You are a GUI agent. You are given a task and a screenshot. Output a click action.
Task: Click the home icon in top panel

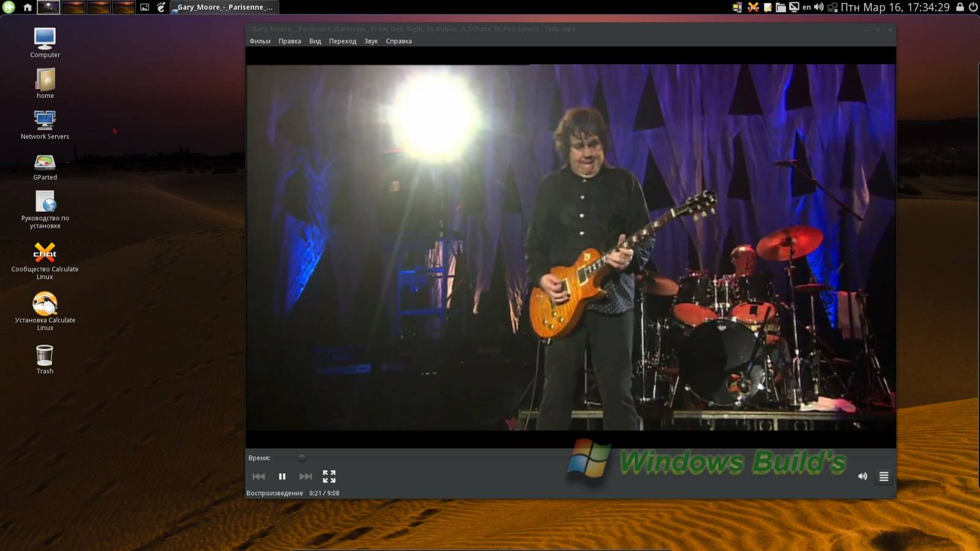27,7
